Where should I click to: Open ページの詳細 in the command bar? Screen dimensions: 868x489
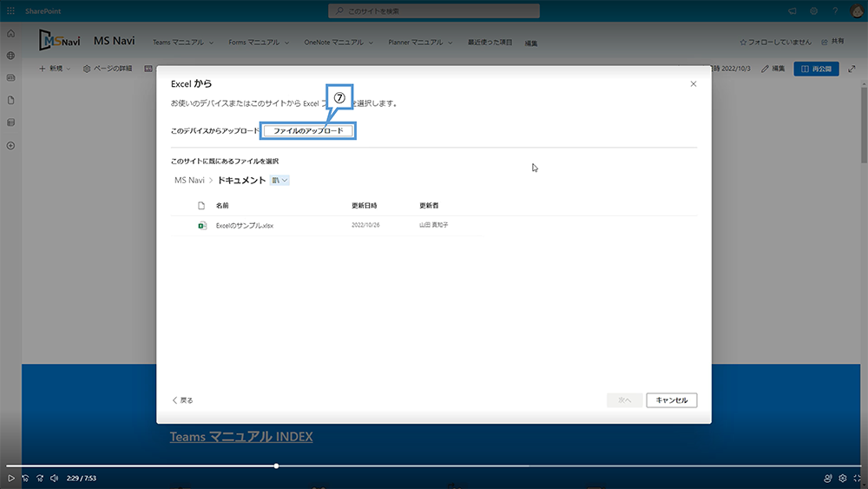click(108, 69)
